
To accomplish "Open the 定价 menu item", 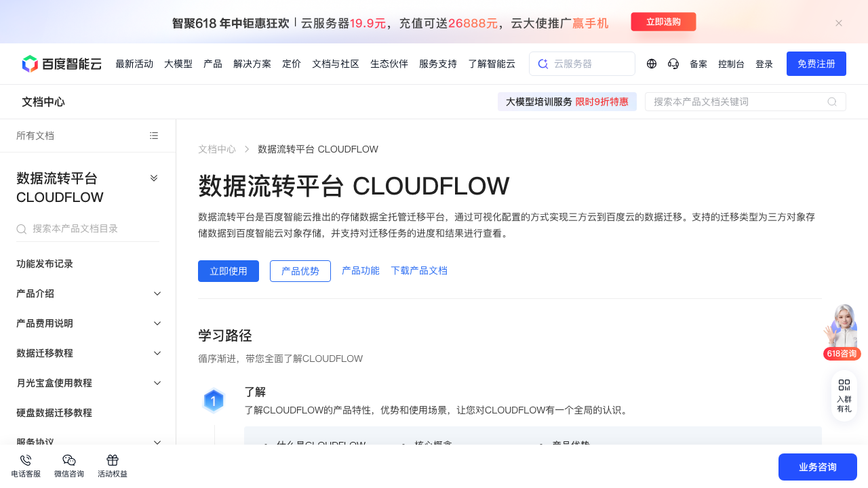I will tap(292, 64).
